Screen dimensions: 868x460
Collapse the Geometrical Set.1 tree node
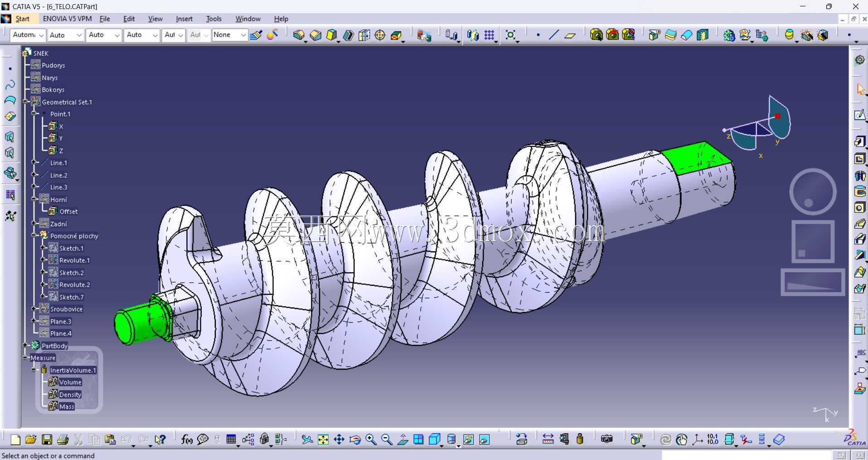click(26, 102)
